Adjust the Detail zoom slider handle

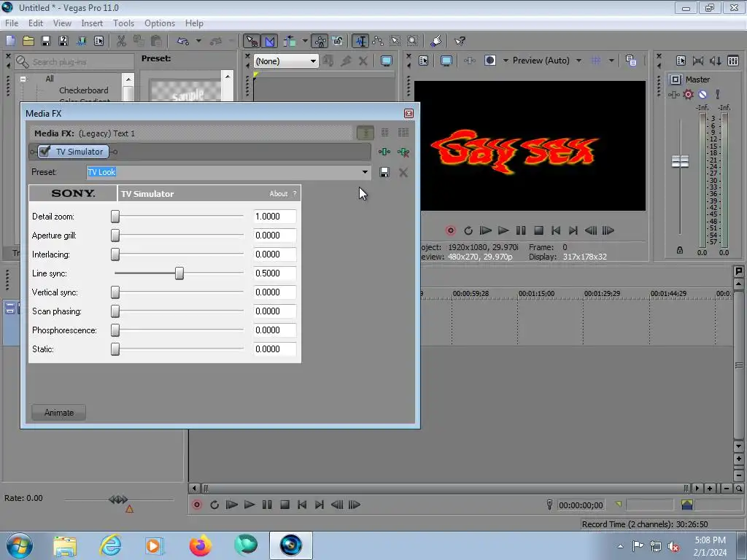click(x=115, y=216)
